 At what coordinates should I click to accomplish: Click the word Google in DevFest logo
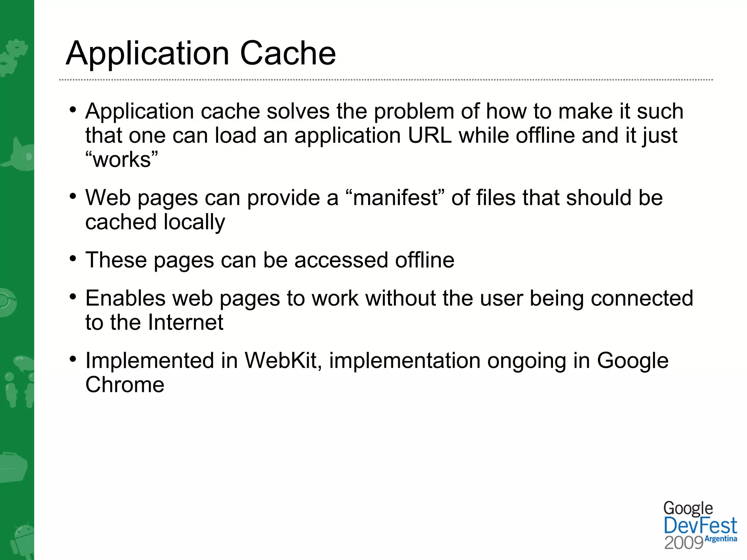(688, 508)
